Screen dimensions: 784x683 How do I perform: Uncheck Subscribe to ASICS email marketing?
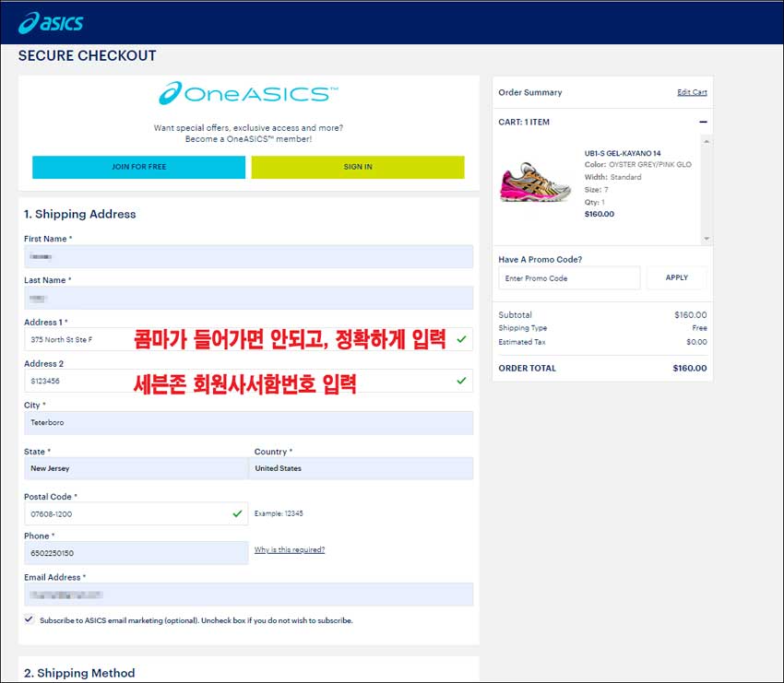[29, 619]
